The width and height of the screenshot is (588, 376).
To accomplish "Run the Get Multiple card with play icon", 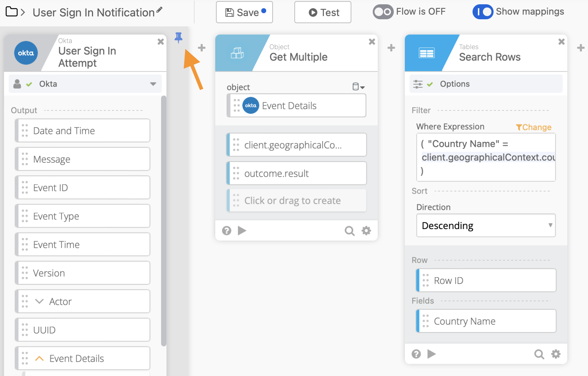I will coord(242,231).
